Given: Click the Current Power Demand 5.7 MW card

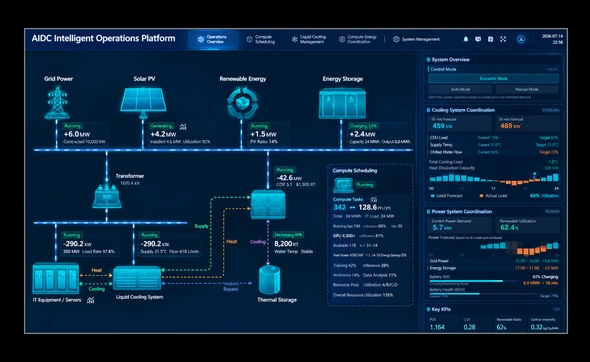Looking at the screenshot, I should click(460, 225).
